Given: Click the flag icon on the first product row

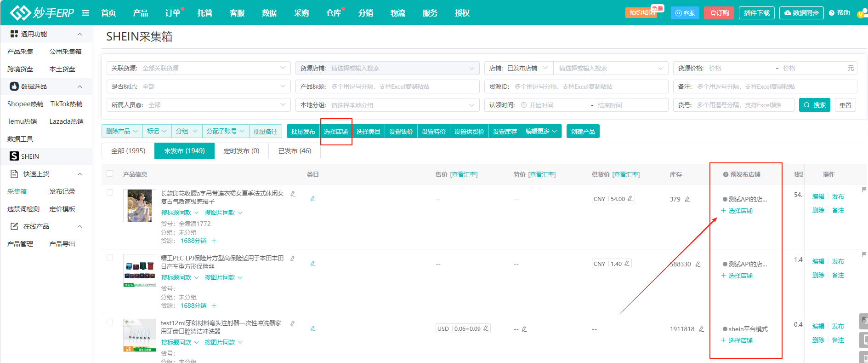Looking at the screenshot, I should tap(864, 190).
